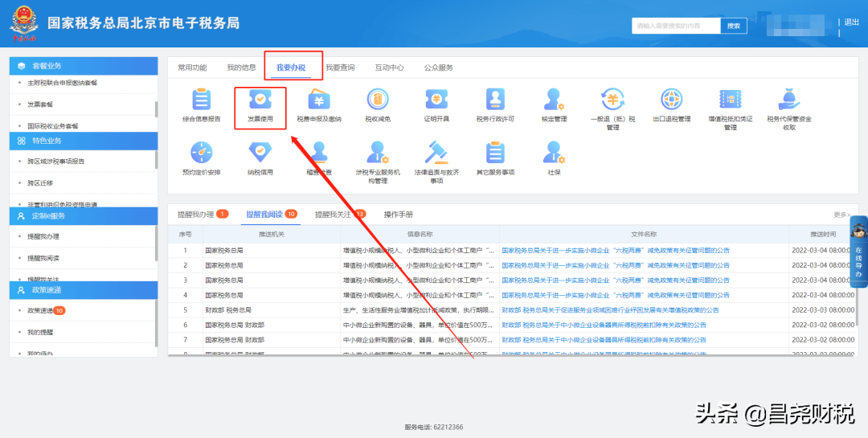Switch to the 我要查询 tab
The image size is (868, 438).
[340, 68]
